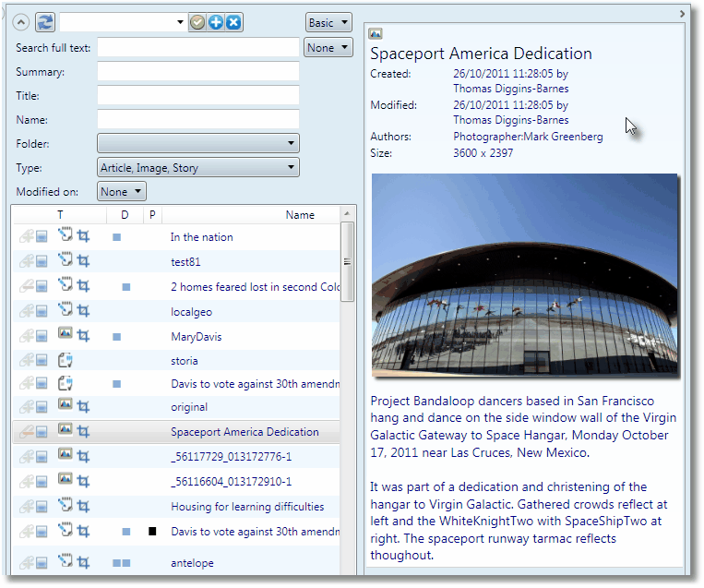The height and width of the screenshot is (588, 704).
Task: Click the crop icon in '_56116604_013172910-1' row
Action: [83, 481]
